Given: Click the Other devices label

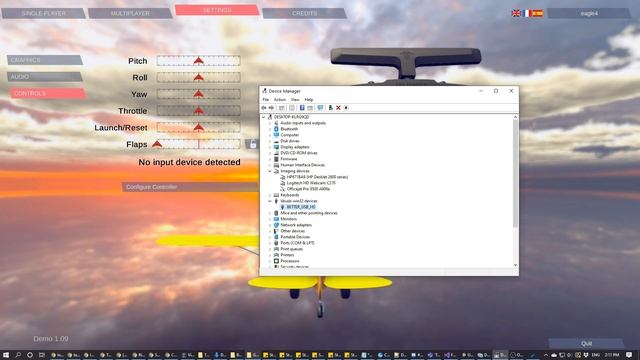Looking at the screenshot, I should click(x=292, y=231).
